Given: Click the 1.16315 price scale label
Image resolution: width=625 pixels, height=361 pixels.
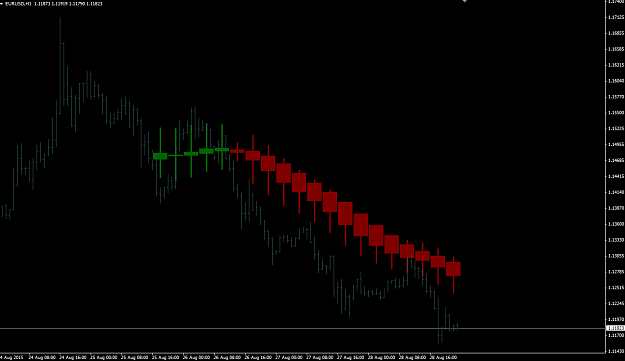Looking at the screenshot, I should 616,65.
